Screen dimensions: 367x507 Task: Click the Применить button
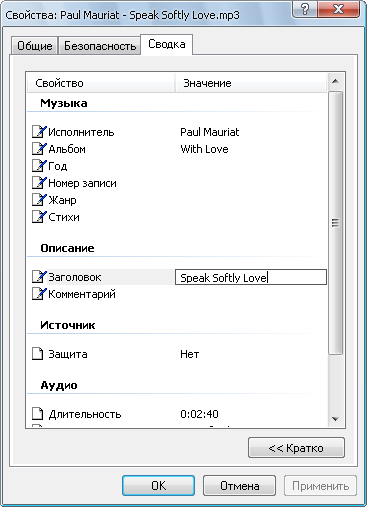pos(320,486)
